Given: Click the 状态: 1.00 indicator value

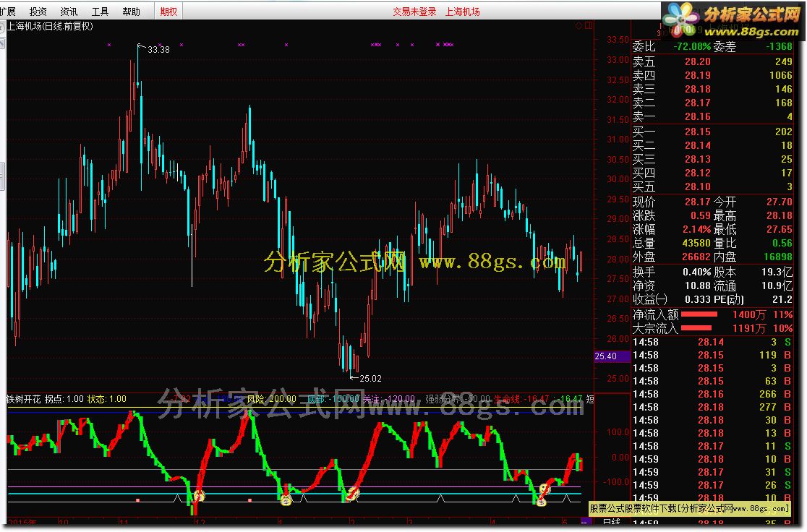Looking at the screenshot, I should (106, 399).
